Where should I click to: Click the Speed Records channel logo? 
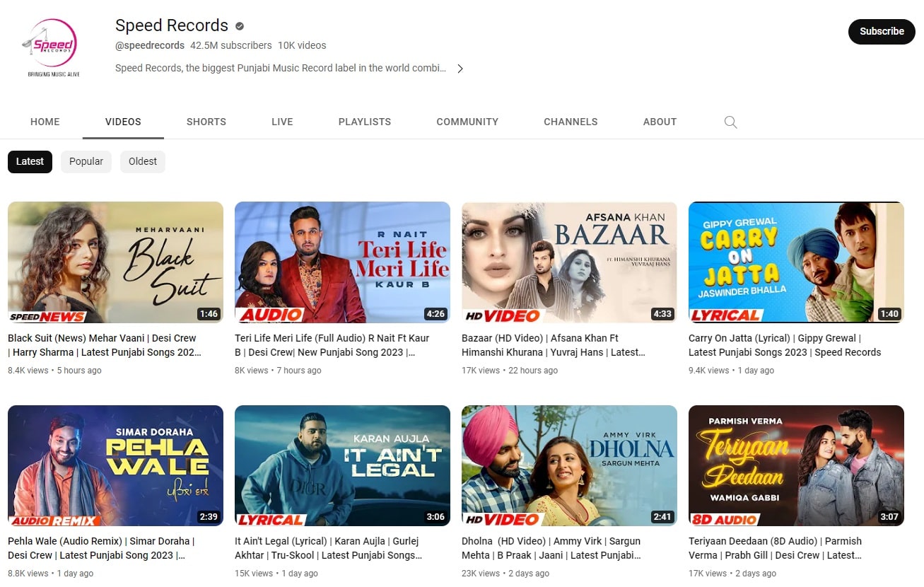point(54,48)
